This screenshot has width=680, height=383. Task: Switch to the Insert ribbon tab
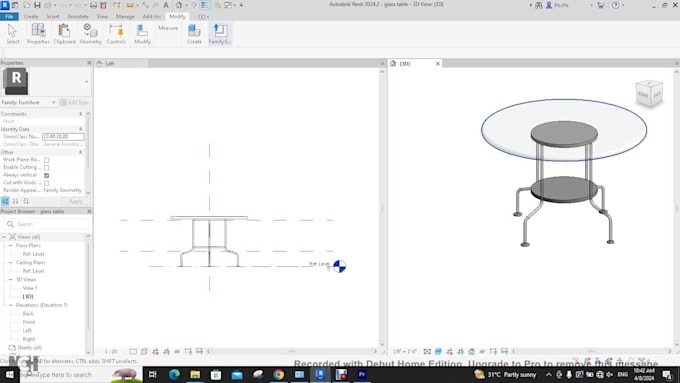(53, 16)
